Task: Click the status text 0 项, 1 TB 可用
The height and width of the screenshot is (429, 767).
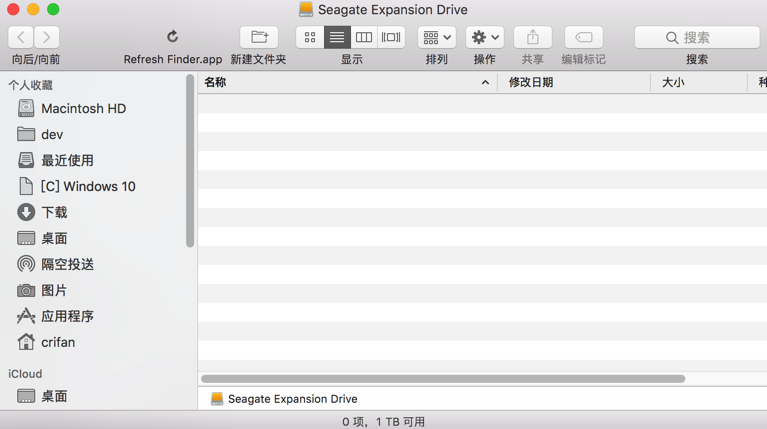Action: pyautogui.click(x=384, y=422)
